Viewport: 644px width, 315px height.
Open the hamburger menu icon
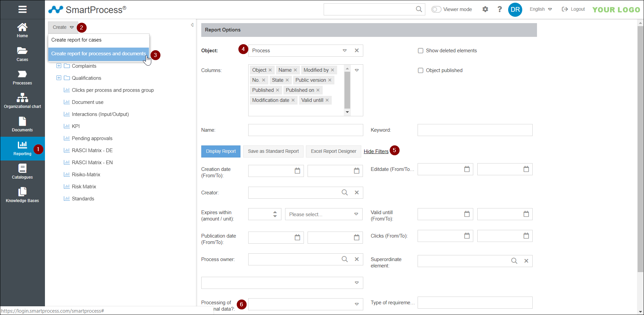[x=22, y=9]
